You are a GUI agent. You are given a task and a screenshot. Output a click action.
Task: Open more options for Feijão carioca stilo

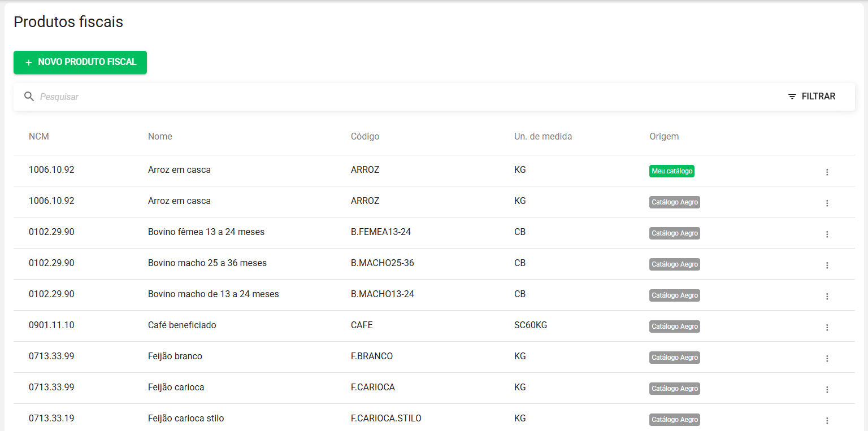(827, 420)
